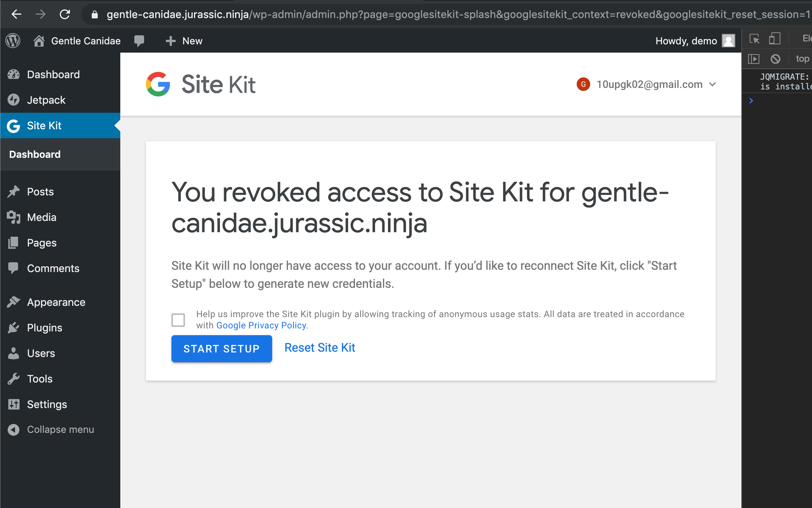
Task: Open the Howdy, demo account menu
Action: (695, 41)
